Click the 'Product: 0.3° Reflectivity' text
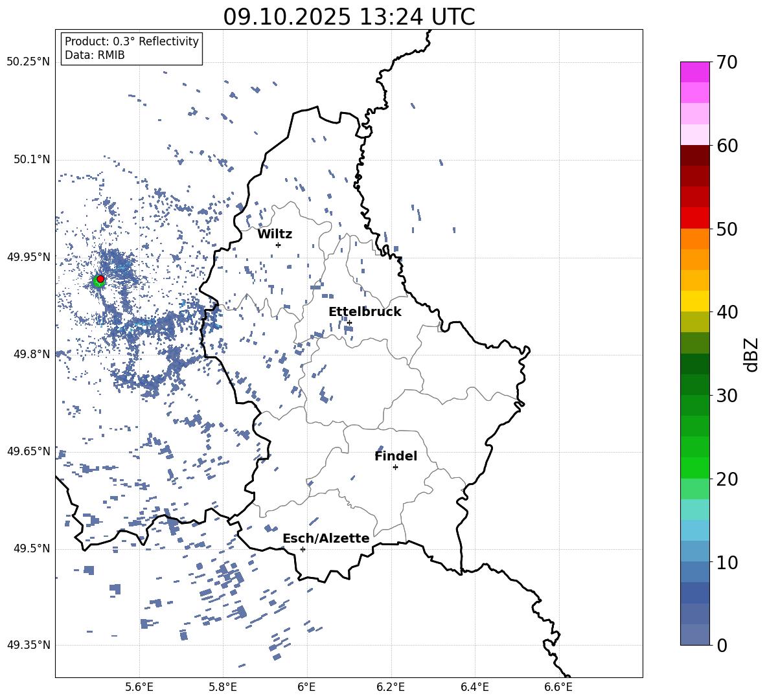Image resolution: width=767 pixels, height=700 pixels. click(132, 41)
